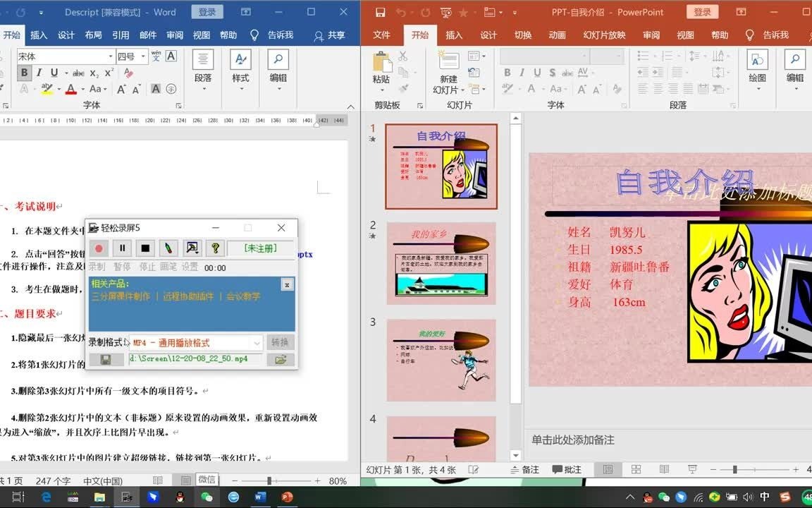812x508 pixels.
Task: Click the save disk icon in the recorder
Action: click(107, 359)
